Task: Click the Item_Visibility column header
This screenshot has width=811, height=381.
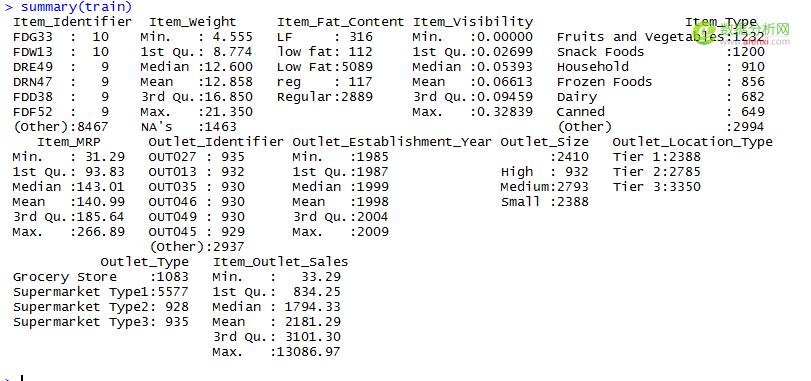Action: point(473,22)
